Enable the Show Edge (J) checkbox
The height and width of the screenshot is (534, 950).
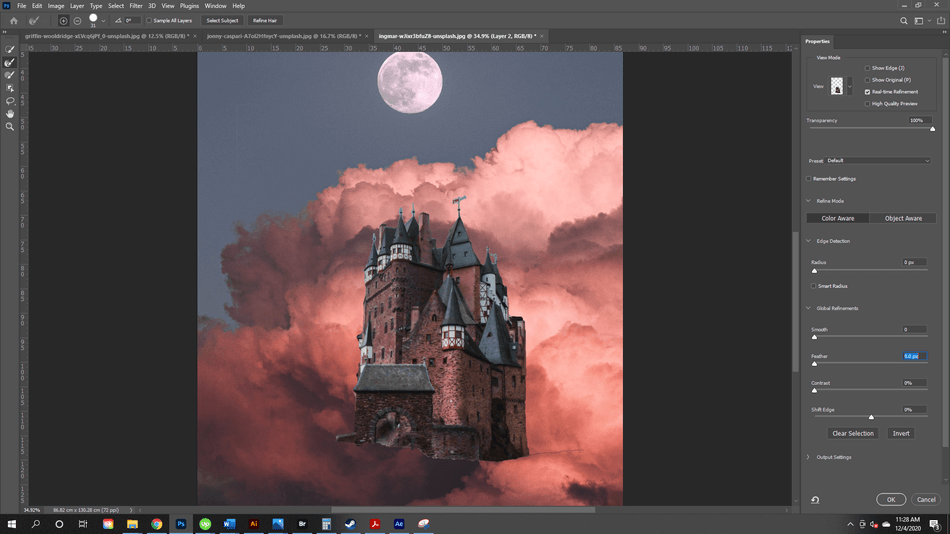click(867, 68)
